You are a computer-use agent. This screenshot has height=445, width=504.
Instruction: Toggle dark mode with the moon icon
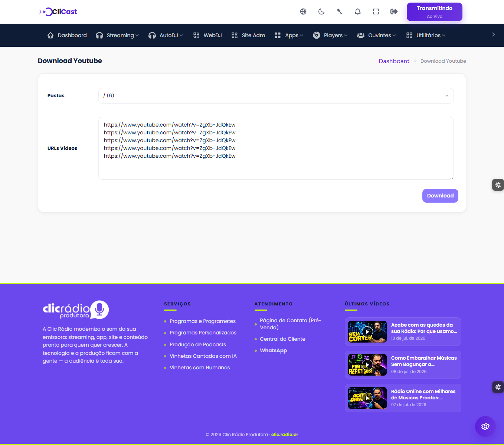[321, 12]
